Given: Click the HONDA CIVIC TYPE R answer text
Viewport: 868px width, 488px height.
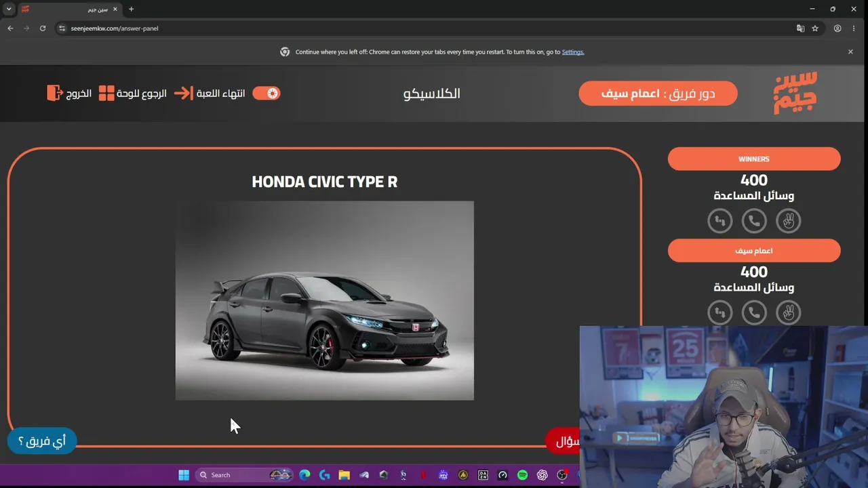Looking at the screenshot, I should [x=325, y=182].
